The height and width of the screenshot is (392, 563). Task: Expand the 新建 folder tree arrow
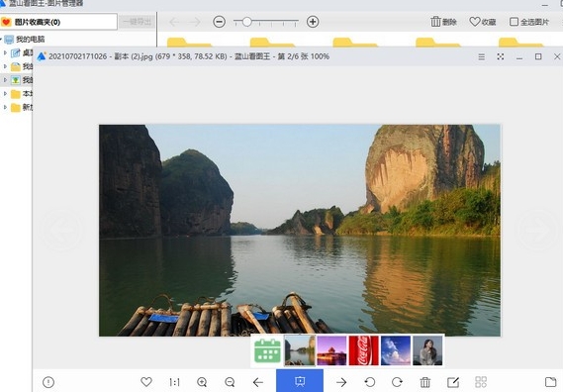click(x=5, y=107)
